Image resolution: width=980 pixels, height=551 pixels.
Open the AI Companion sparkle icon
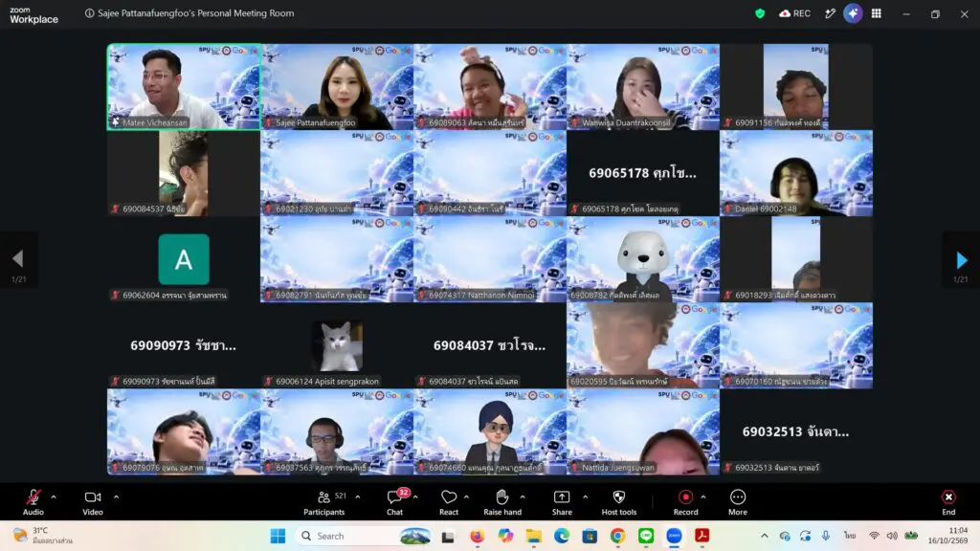point(853,13)
